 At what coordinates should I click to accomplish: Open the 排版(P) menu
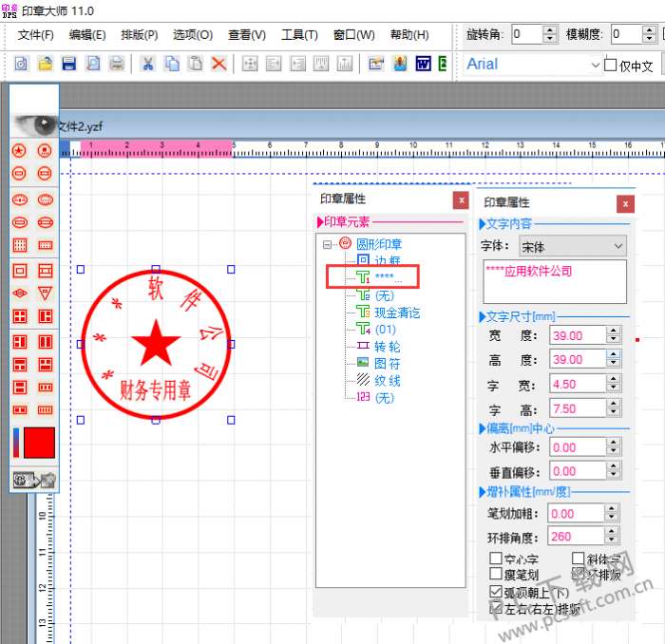point(139,35)
